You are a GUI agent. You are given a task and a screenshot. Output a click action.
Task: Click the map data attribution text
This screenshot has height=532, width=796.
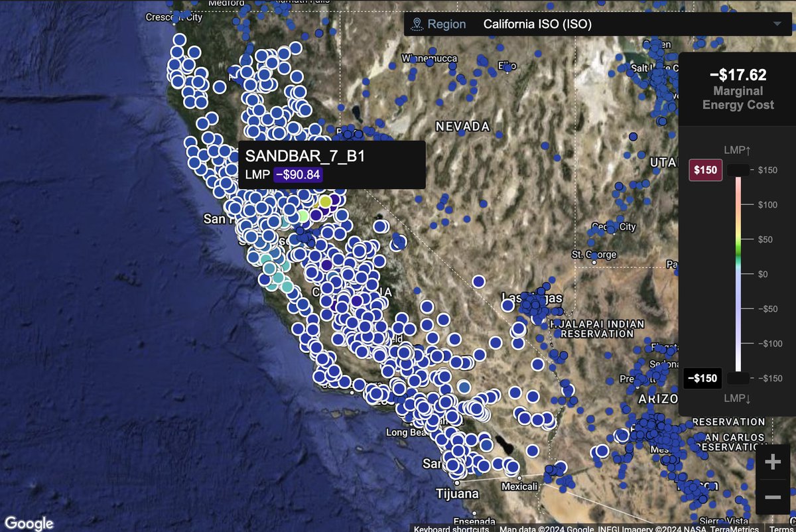pyautogui.click(x=630, y=528)
